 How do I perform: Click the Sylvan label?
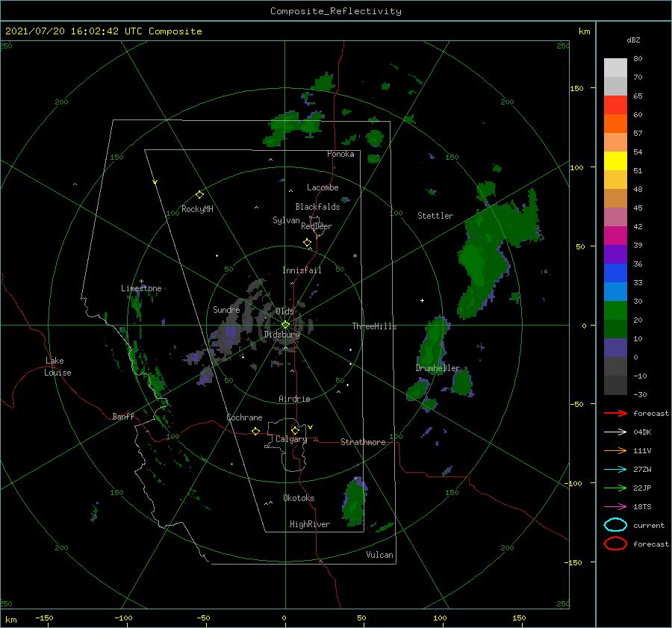tap(286, 220)
